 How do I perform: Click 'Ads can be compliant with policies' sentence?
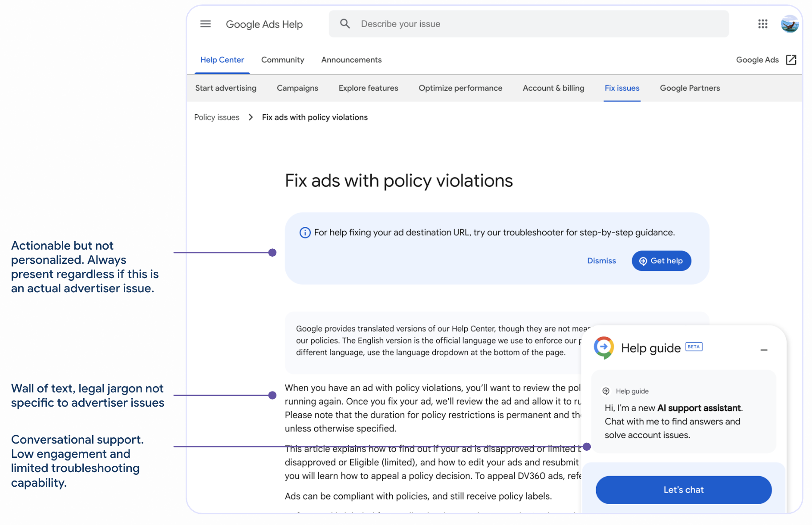pos(418,496)
